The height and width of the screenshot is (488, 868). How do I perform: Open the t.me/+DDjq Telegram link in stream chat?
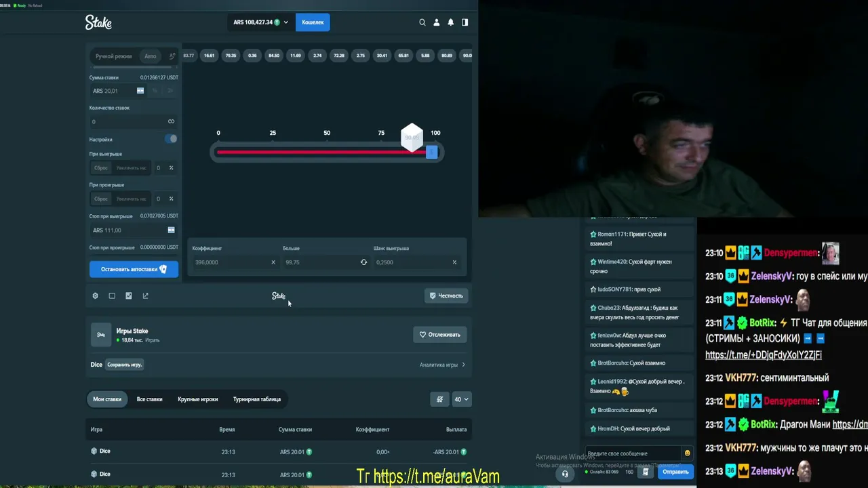click(x=764, y=354)
